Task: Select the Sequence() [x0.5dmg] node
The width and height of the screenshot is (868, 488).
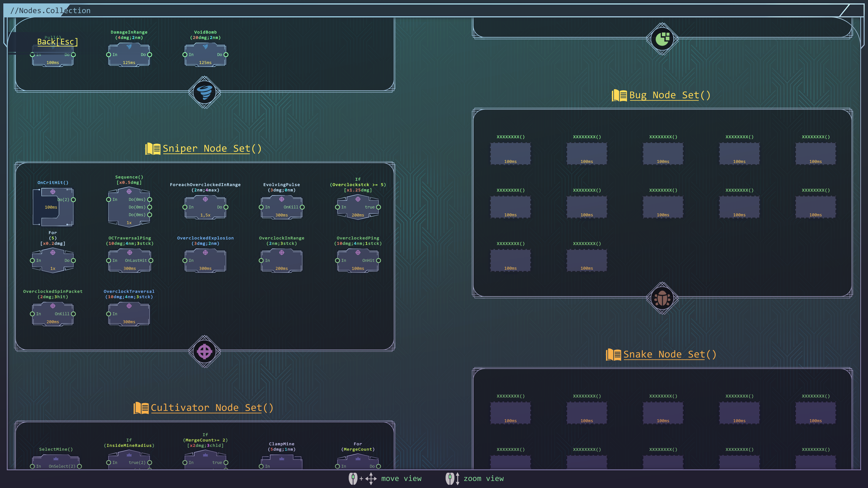Action: point(129,207)
